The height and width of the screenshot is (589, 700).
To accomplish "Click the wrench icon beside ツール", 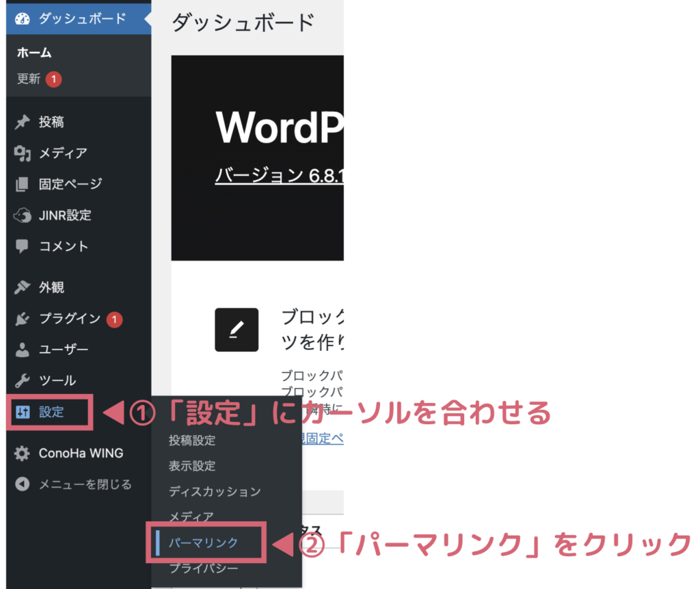I will click(23, 380).
